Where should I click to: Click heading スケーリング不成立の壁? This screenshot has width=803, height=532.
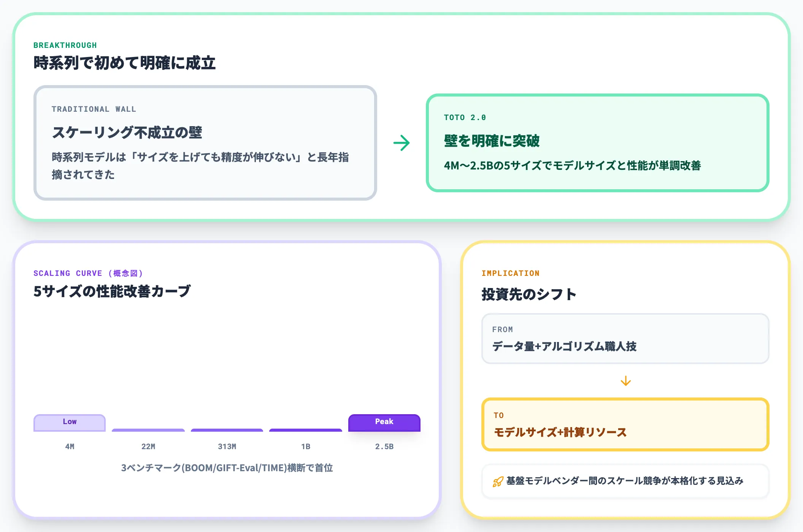click(x=127, y=132)
